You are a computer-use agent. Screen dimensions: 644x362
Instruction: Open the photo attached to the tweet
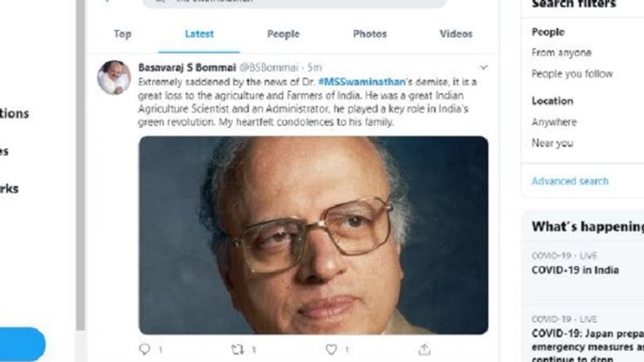313,235
